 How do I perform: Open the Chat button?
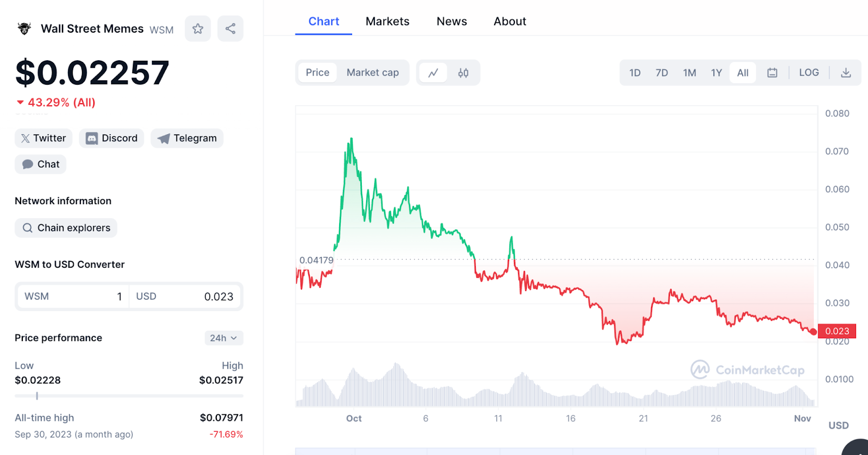click(41, 165)
